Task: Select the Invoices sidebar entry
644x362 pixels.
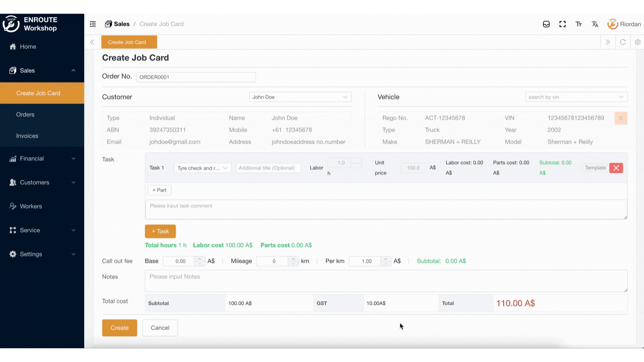Action: 27,136
